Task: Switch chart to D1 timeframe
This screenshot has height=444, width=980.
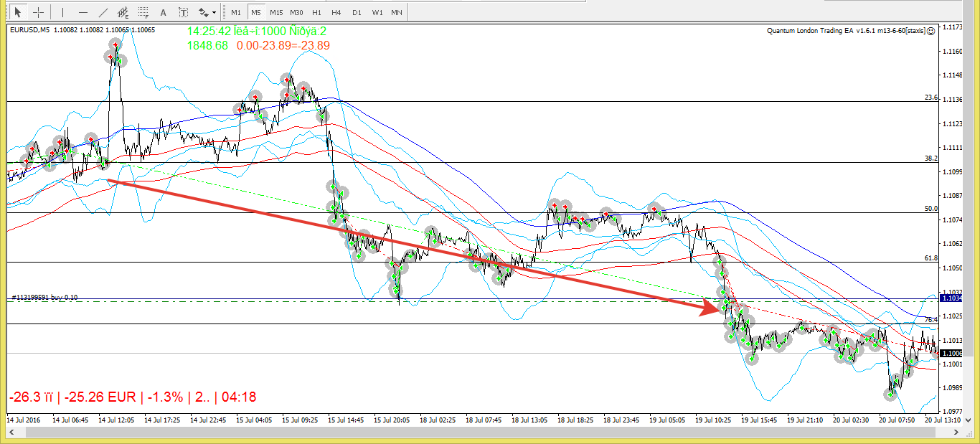Action: click(x=357, y=12)
